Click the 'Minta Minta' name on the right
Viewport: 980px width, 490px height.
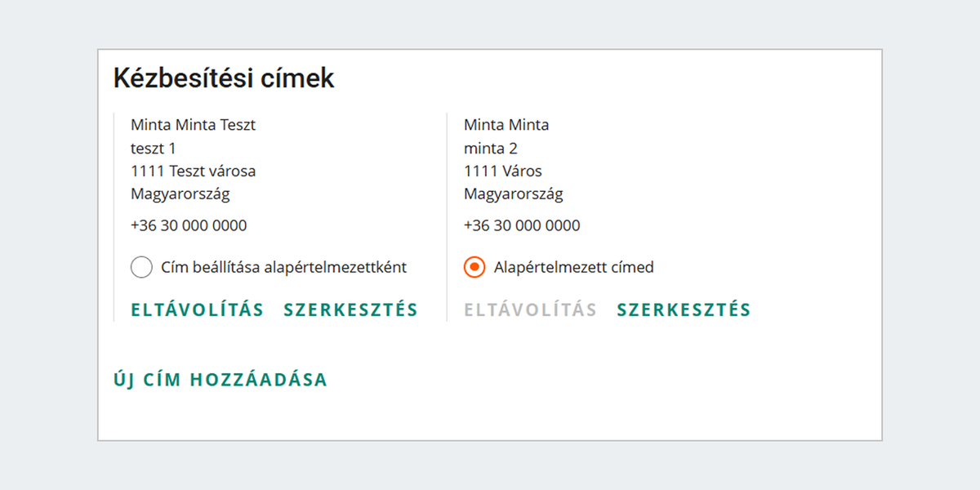pyautogui.click(x=506, y=124)
